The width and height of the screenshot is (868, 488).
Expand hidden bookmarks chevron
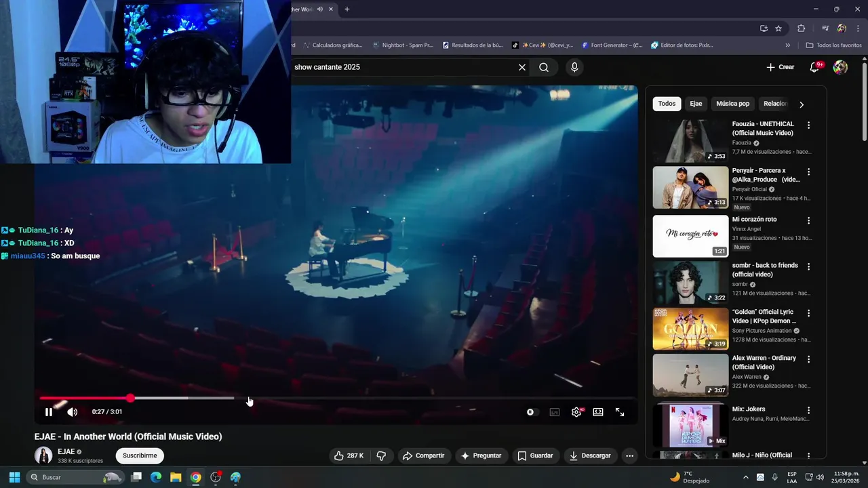788,45
